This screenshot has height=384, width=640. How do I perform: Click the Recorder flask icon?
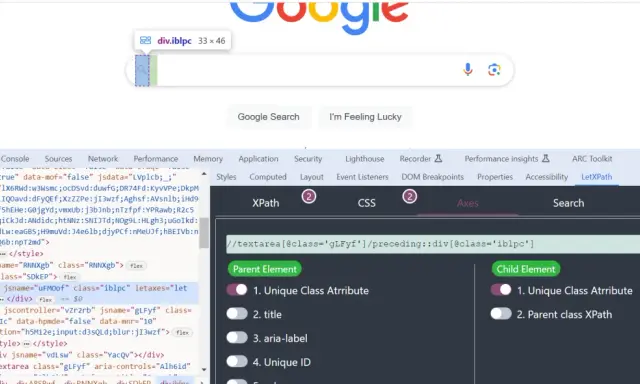coord(438,158)
